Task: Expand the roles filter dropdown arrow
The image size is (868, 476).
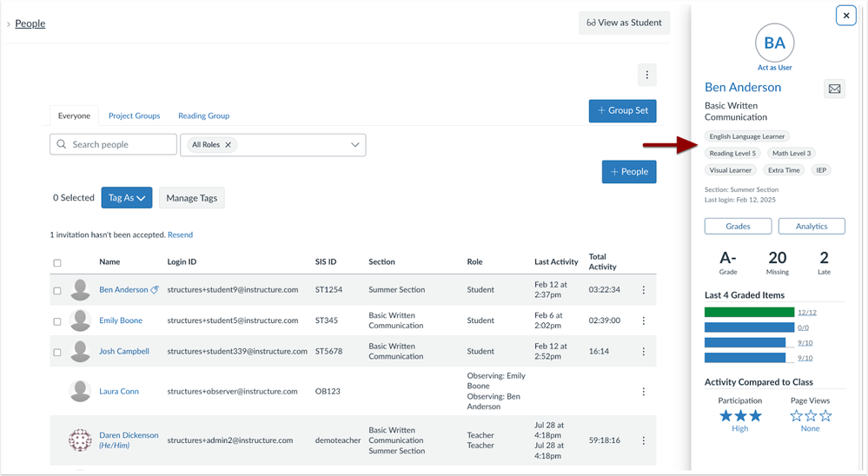Action: [x=354, y=144]
